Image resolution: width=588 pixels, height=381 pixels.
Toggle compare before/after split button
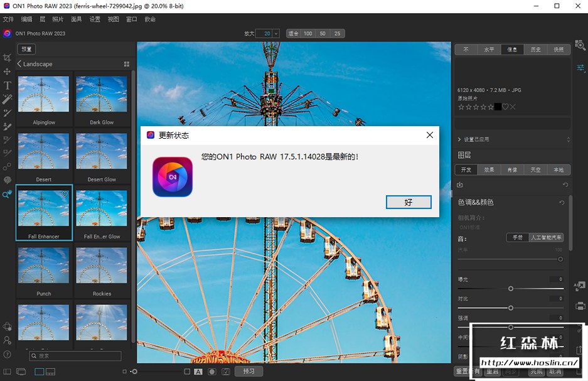click(226, 372)
